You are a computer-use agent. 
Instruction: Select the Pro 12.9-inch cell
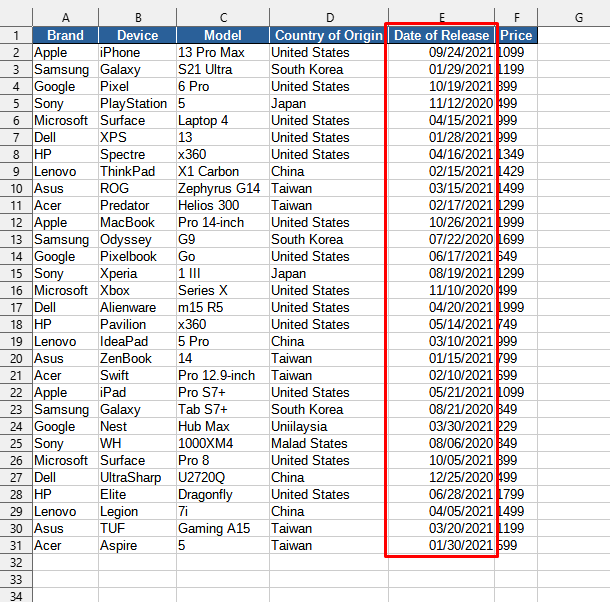(x=223, y=375)
